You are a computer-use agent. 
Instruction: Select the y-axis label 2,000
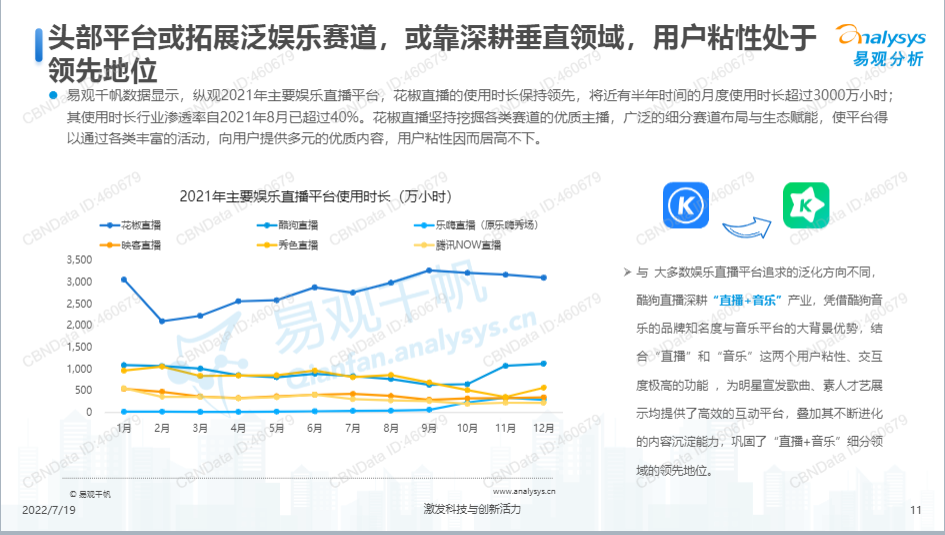click(80, 325)
